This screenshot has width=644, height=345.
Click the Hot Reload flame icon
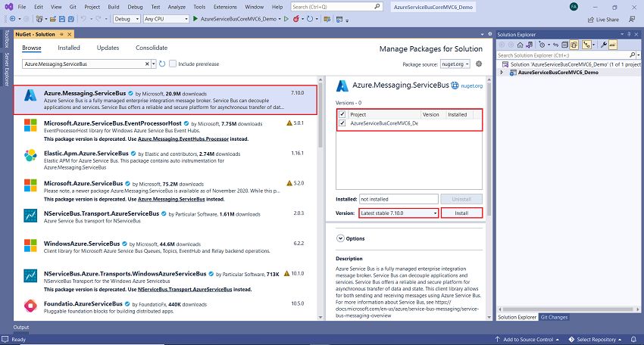click(295, 19)
